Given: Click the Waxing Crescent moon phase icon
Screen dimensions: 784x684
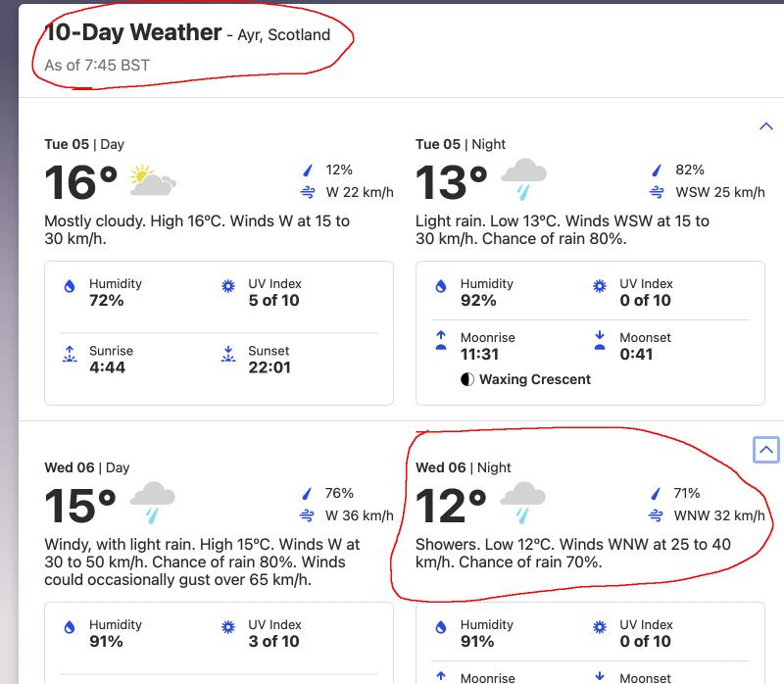Looking at the screenshot, I should coord(467,379).
